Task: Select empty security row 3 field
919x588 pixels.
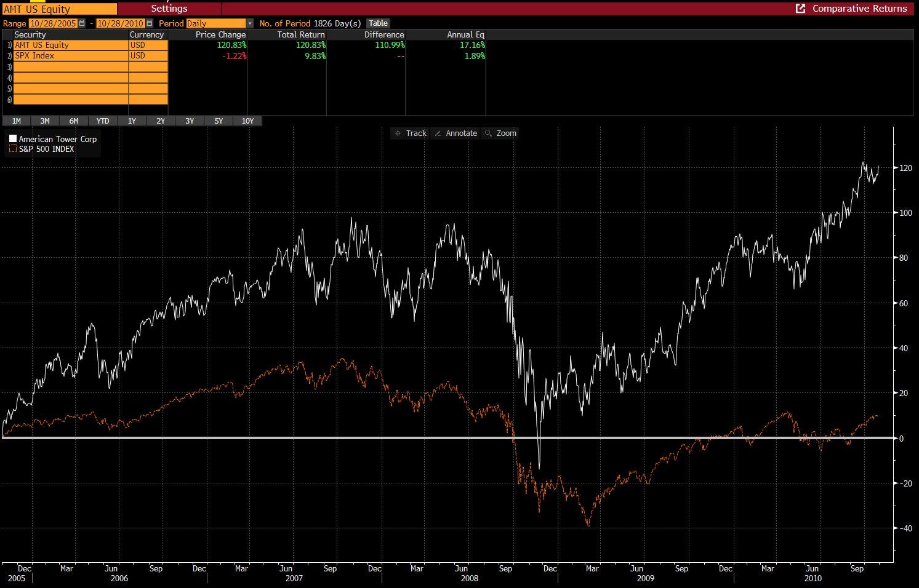Action: 71,67
